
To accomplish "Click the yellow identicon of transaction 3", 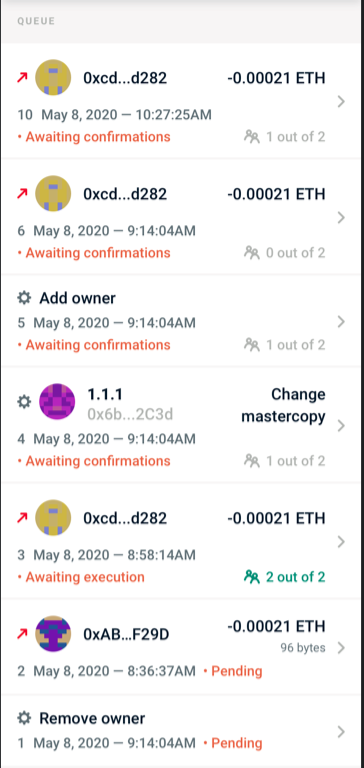I will pos(53,518).
